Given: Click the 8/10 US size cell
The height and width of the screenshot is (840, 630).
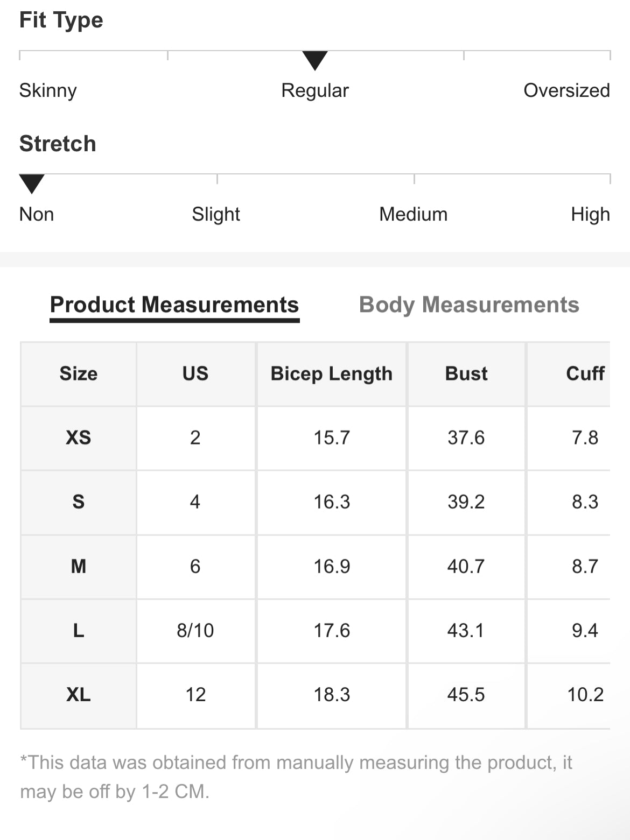Looking at the screenshot, I should click(195, 630).
